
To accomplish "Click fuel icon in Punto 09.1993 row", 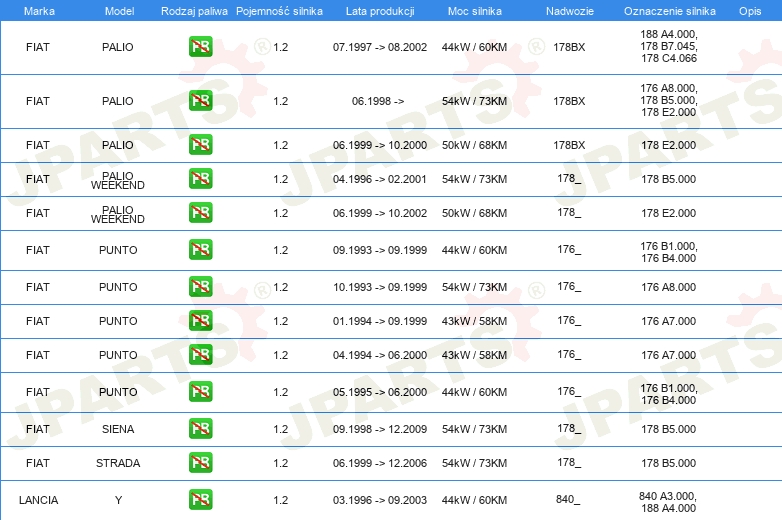I will [200, 250].
